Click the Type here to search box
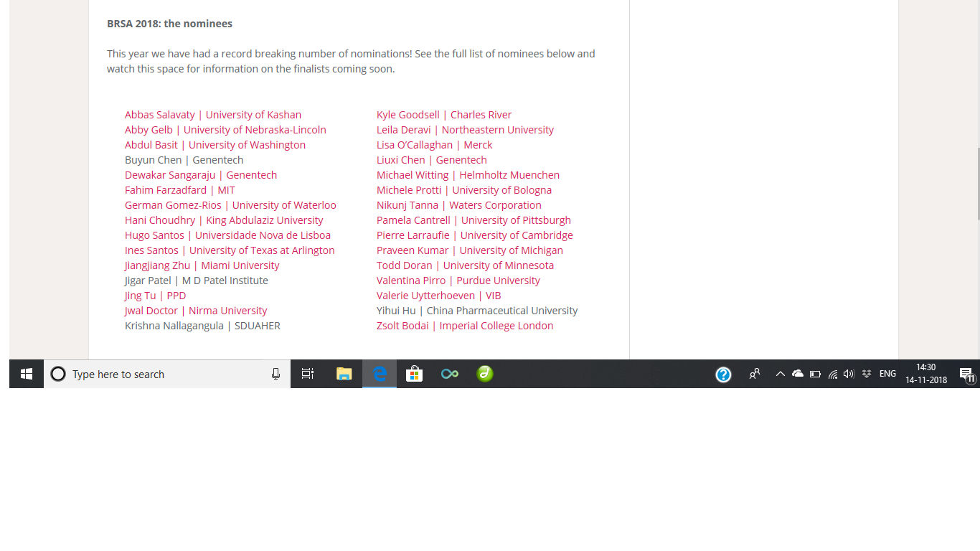This screenshot has width=980, height=551. pos(165,374)
